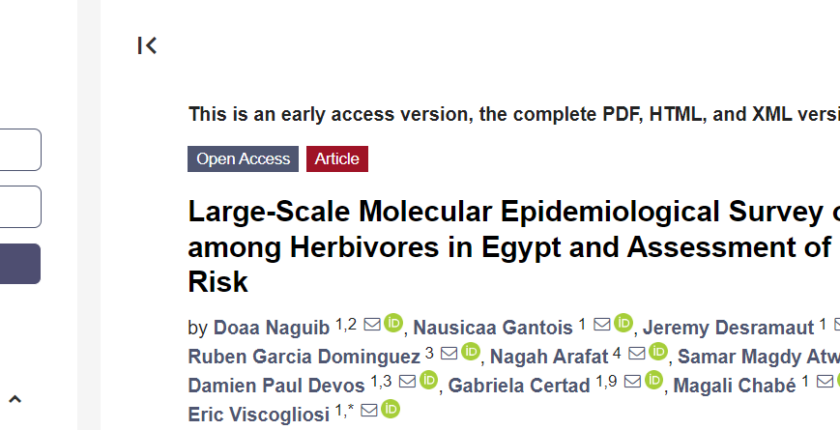Click Doaa Naguib's email envelope icon
The height and width of the screenshot is (430, 840).
372,324
